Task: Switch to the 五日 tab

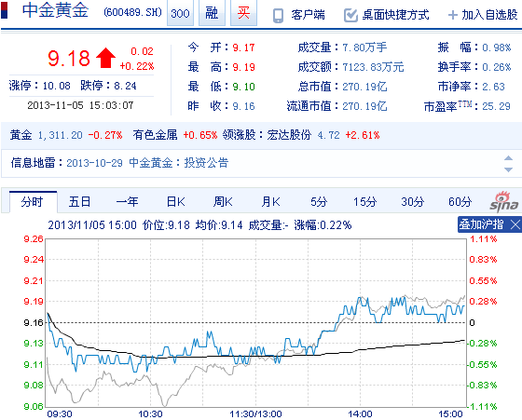Action: pos(80,202)
